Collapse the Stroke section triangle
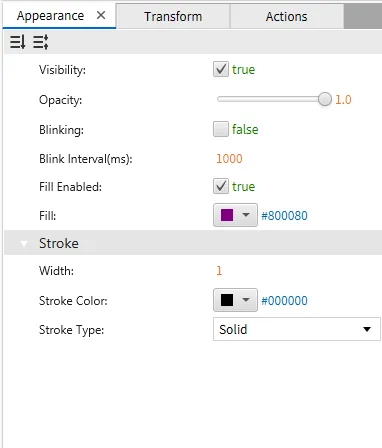Viewport: 382px width, 448px height. point(24,243)
